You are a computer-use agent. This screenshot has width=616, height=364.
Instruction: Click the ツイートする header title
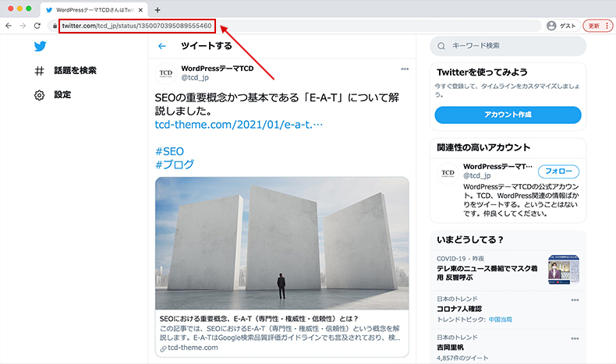point(207,46)
